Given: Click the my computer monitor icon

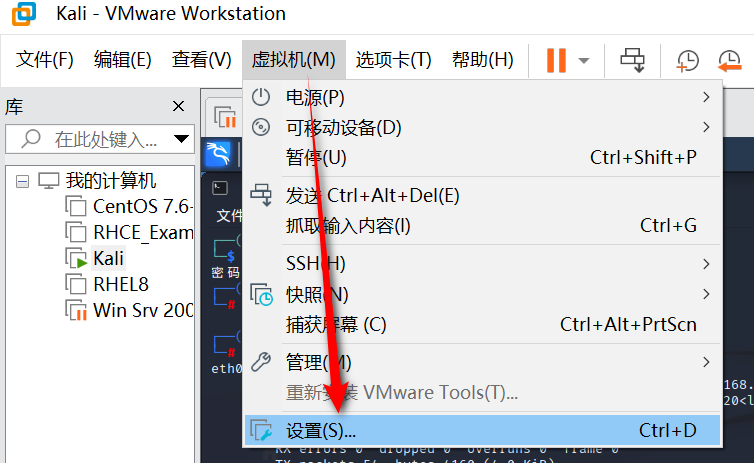Looking at the screenshot, I should [x=49, y=181].
